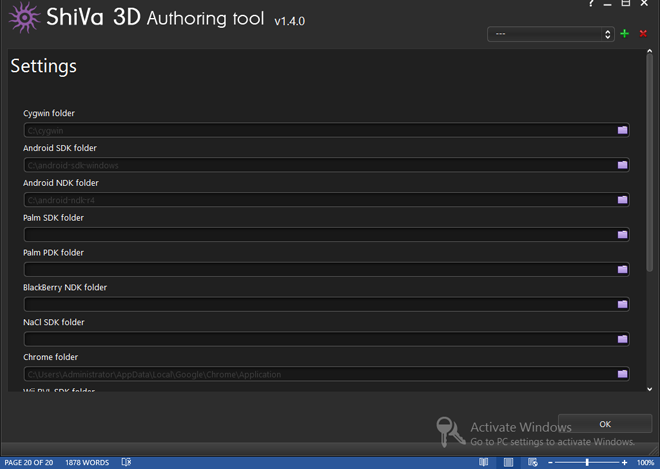
Task: Switch Word to Print Layout view
Action: click(x=508, y=462)
